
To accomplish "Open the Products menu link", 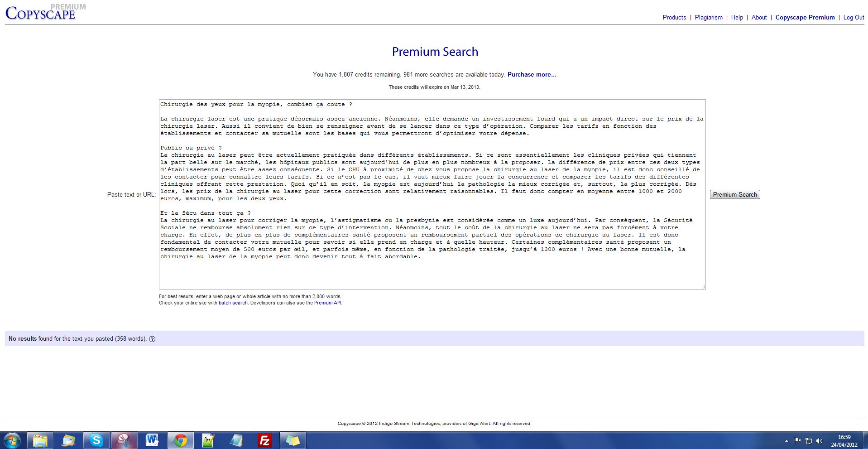I will pyautogui.click(x=674, y=17).
